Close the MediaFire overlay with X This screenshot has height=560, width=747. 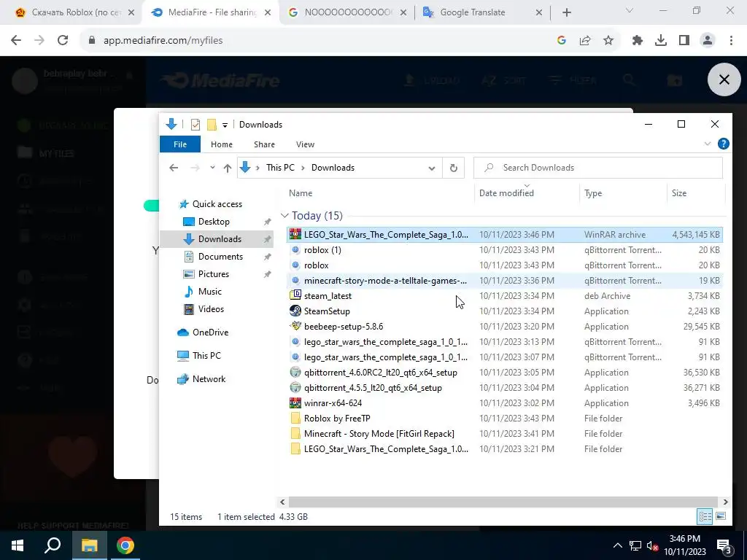click(724, 79)
